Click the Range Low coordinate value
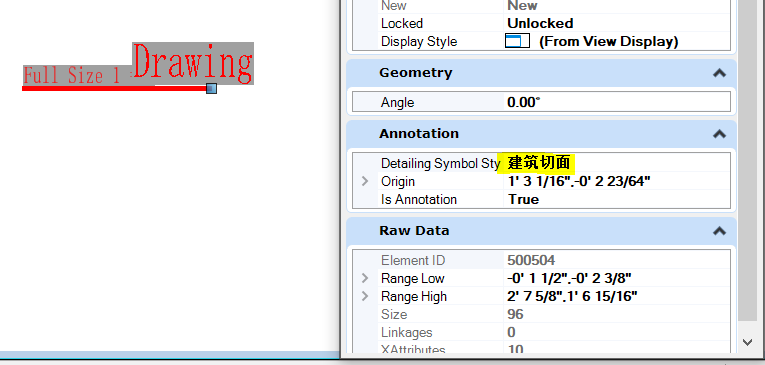Viewport: 765px width, 365px height. (569, 279)
